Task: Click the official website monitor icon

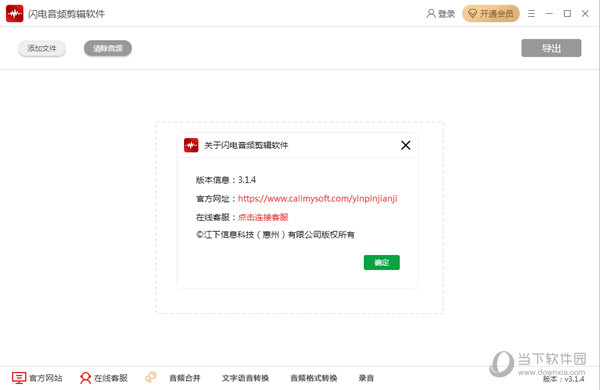Action: pyautogui.click(x=19, y=378)
